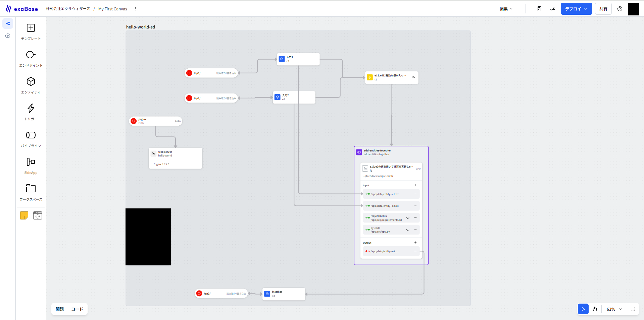
Task: Open canvas view in left rail
Action: 8,23
